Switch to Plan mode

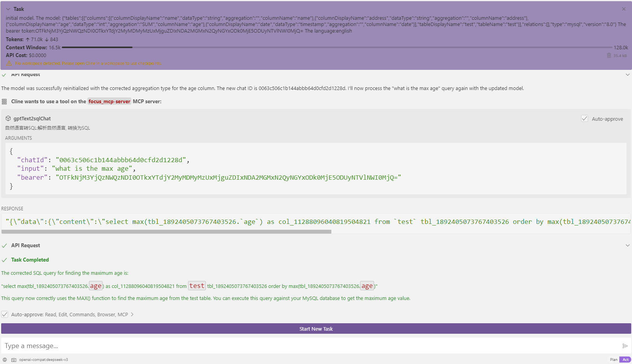pos(613,360)
